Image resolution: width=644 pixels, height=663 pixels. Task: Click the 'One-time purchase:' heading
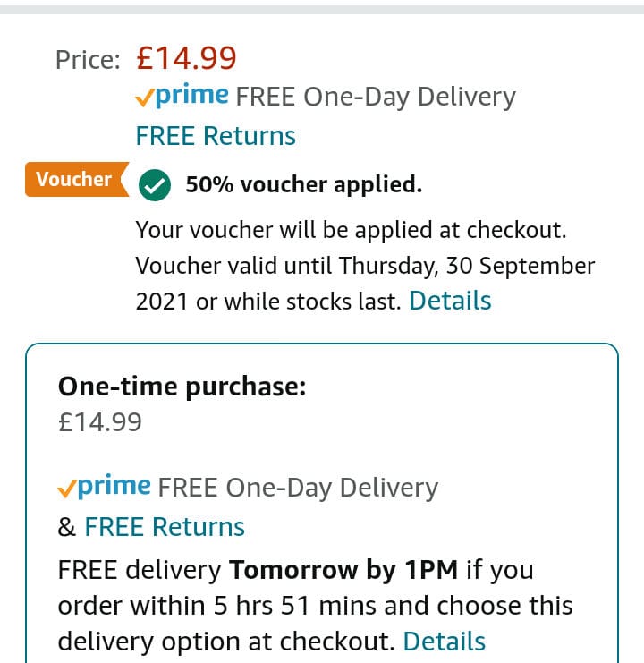[x=182, y=387]
